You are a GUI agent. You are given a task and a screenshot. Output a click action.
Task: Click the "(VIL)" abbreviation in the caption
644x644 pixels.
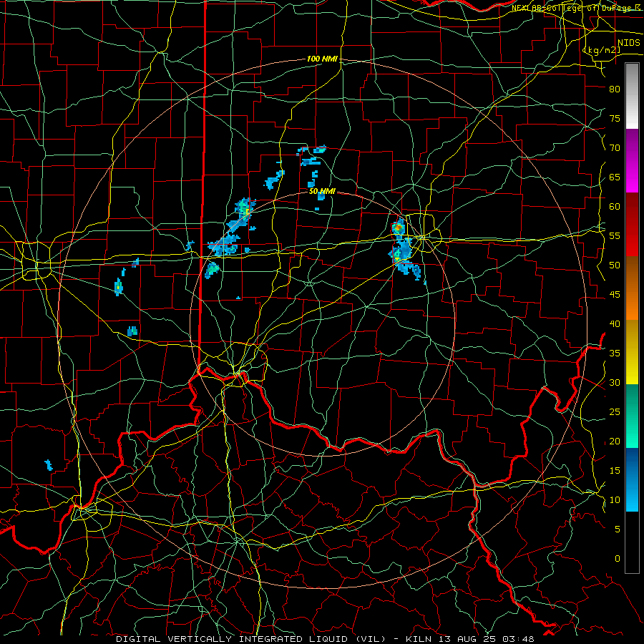pos(371,639)
